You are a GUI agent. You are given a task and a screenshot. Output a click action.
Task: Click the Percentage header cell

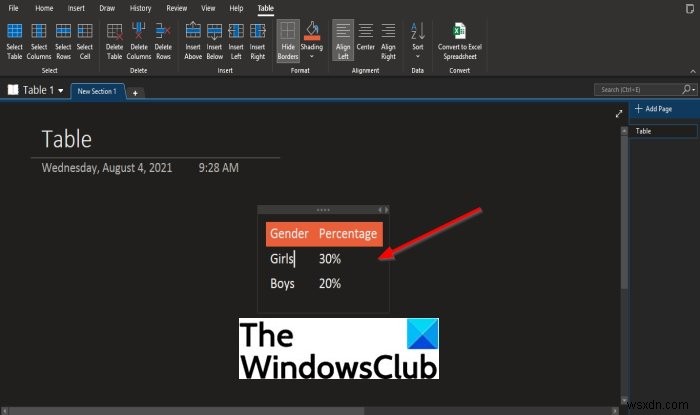point(348,234)
